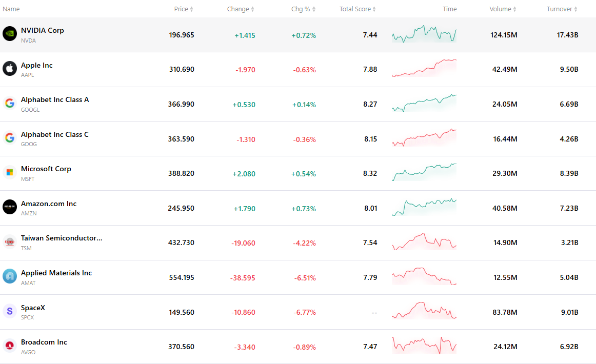Select the Taiwan Semiconductor logo icon

10,241
